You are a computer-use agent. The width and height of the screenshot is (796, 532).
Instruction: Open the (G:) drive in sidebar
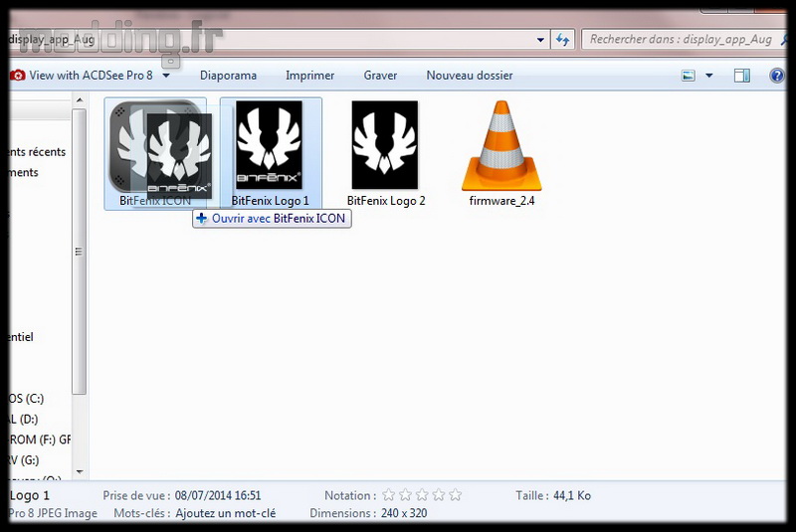click(23, 460)
